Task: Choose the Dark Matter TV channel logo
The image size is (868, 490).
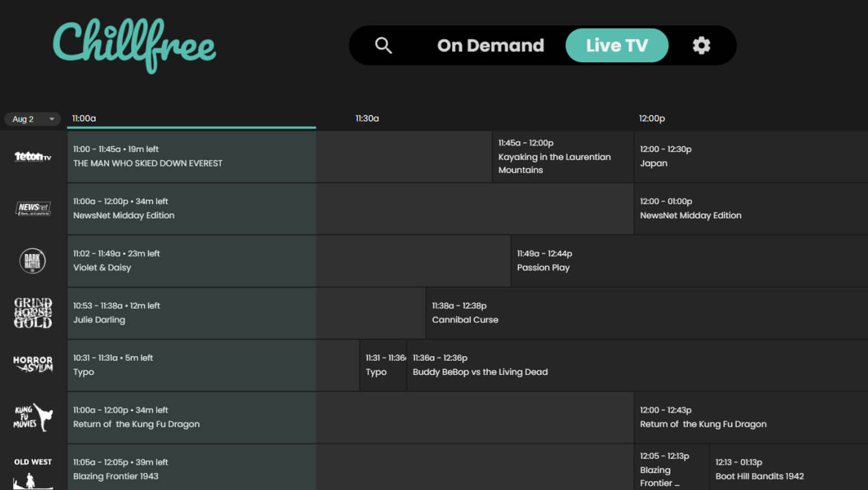Action: tap(32, 261)
